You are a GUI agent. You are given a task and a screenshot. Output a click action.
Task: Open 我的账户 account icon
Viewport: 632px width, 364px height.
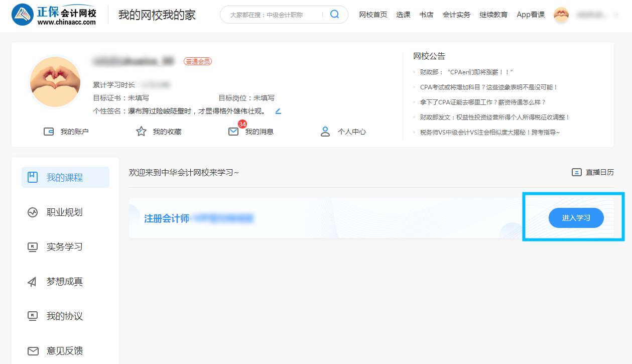48,131
